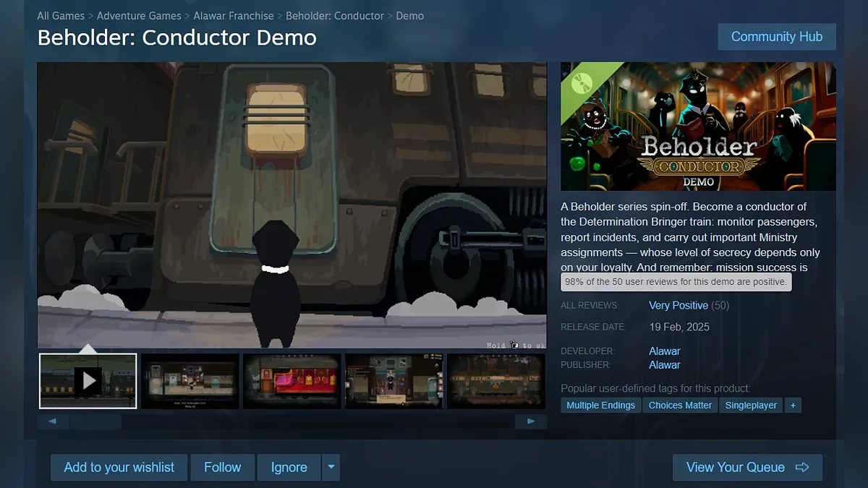
Task: Play the trailer video thumbnail
Action: [x=88, y=380]
